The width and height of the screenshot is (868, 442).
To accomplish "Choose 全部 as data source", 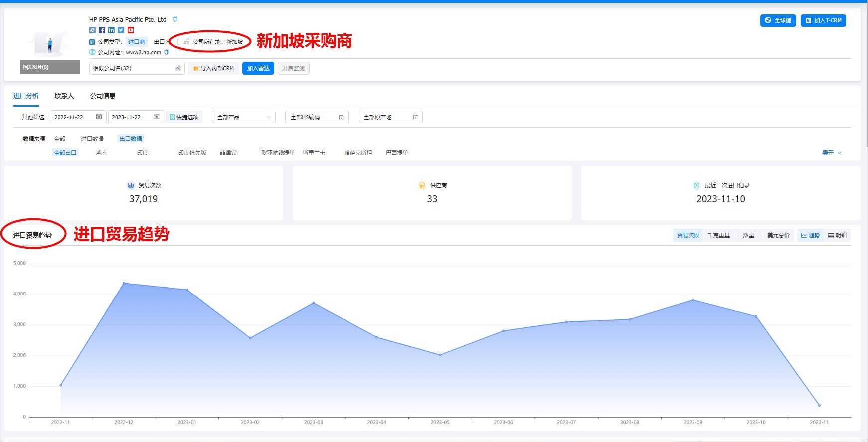I will [x=59, y=139].
